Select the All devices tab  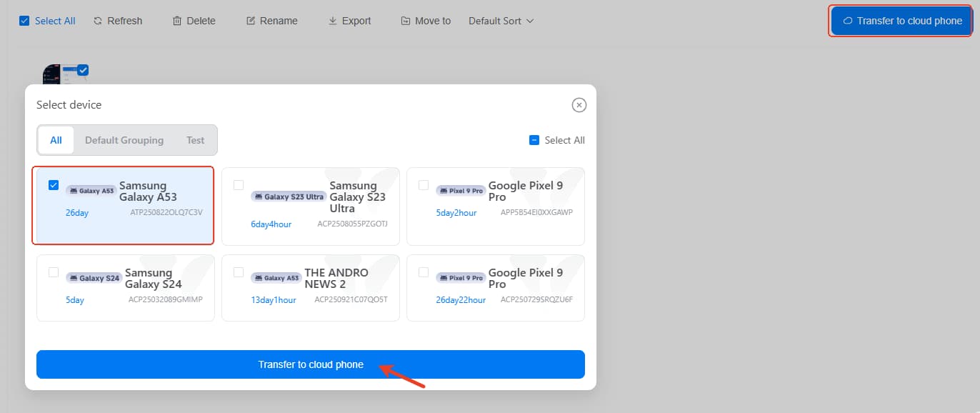pyautogui.click(x=56, y=140)
